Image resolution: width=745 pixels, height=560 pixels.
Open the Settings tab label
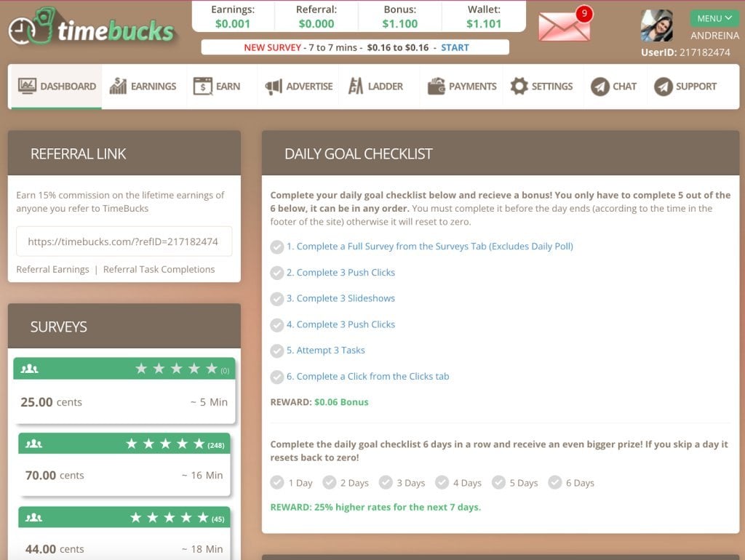pyautogui.click(x=552, y=87)
